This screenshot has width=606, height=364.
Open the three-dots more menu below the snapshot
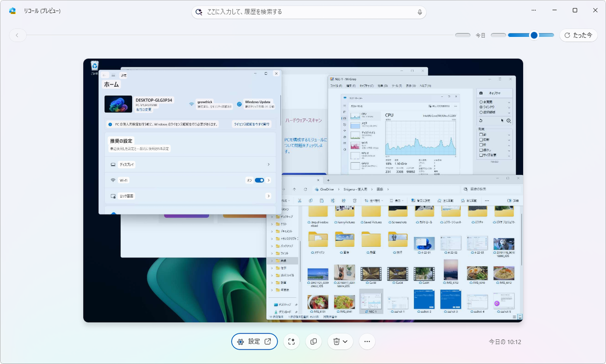click(367, 342)
